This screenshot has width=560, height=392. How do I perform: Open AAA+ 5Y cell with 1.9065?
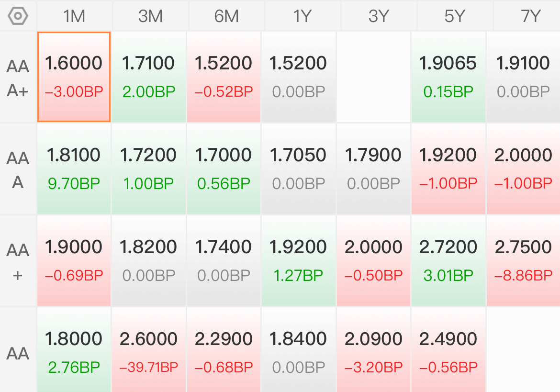coord(448,77)
